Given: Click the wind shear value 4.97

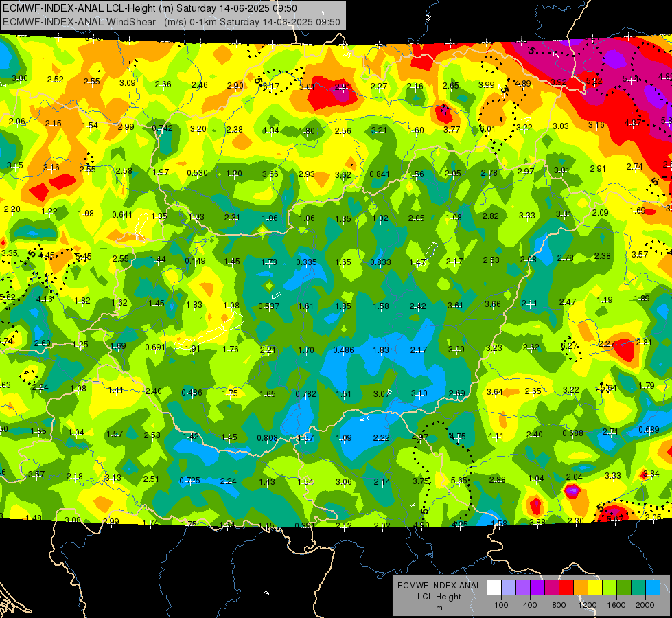Looking at the screenshot, I should click(x=420, y=437).
